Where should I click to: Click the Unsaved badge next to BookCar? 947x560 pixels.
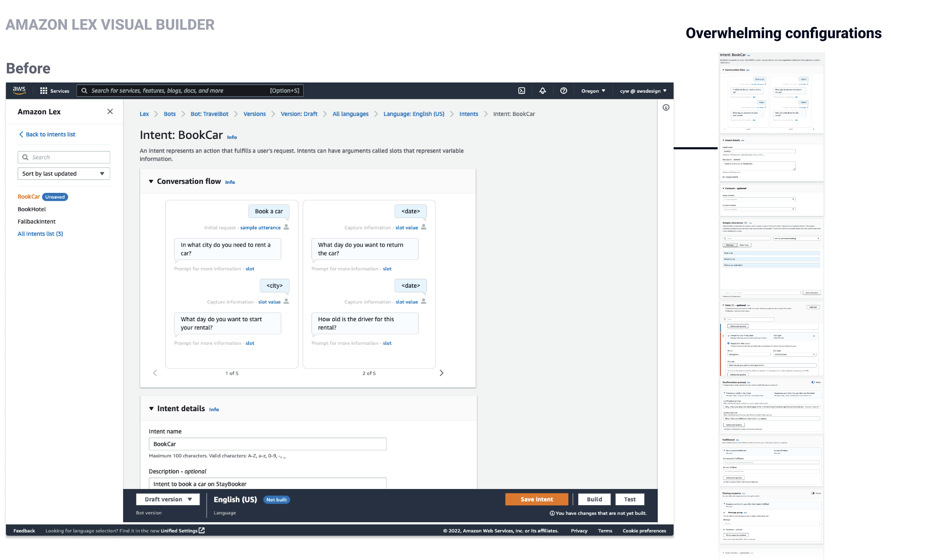55,197
